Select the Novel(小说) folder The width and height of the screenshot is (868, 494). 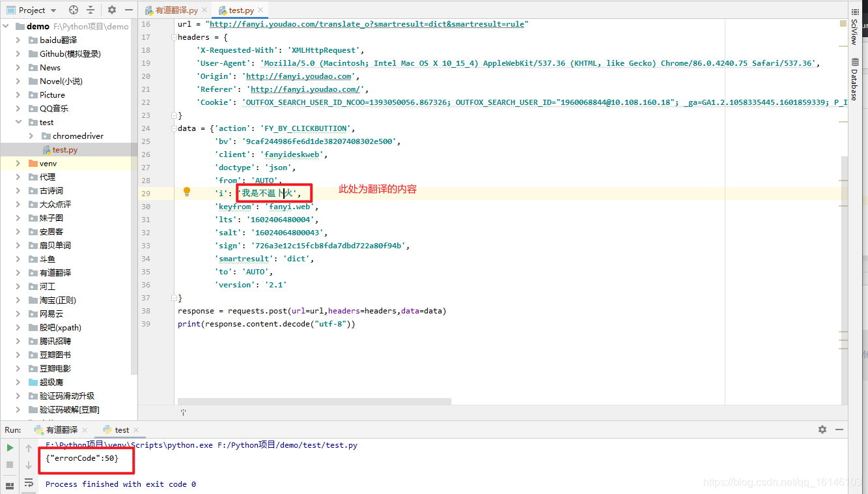[61, 81]
